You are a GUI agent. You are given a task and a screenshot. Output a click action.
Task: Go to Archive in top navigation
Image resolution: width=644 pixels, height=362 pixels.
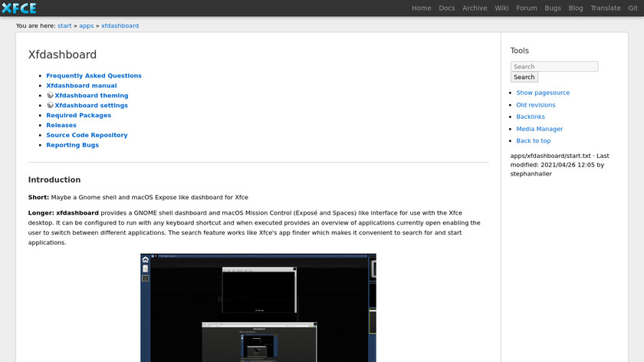pos(475,8)
